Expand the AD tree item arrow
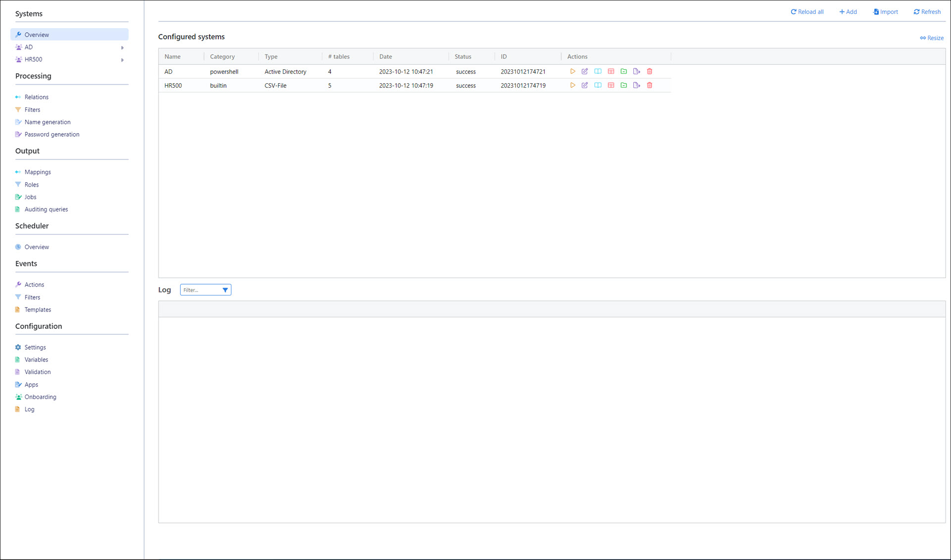 tap(122, 48)
